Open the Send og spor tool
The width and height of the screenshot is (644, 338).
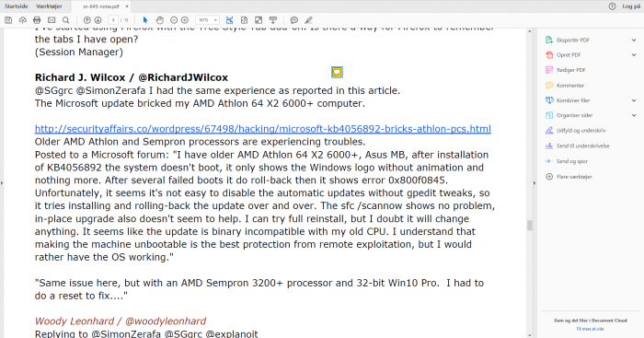point(571,161)
